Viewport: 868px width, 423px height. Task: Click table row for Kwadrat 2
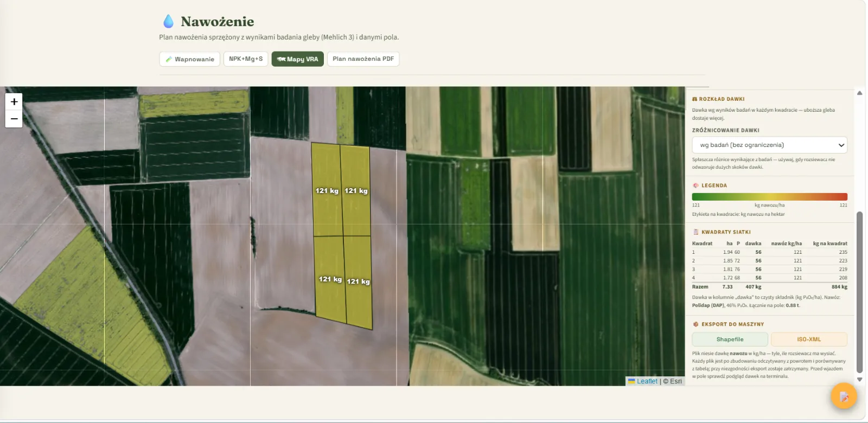coord(769,261)
